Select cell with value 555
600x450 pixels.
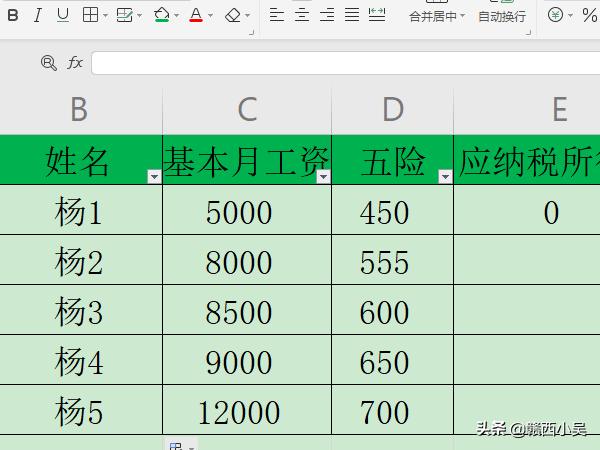393,260
